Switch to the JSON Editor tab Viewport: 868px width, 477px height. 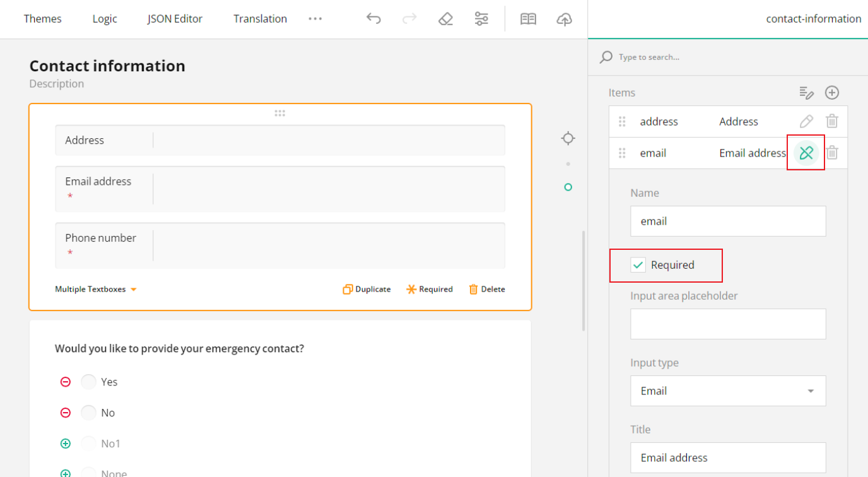174,19
